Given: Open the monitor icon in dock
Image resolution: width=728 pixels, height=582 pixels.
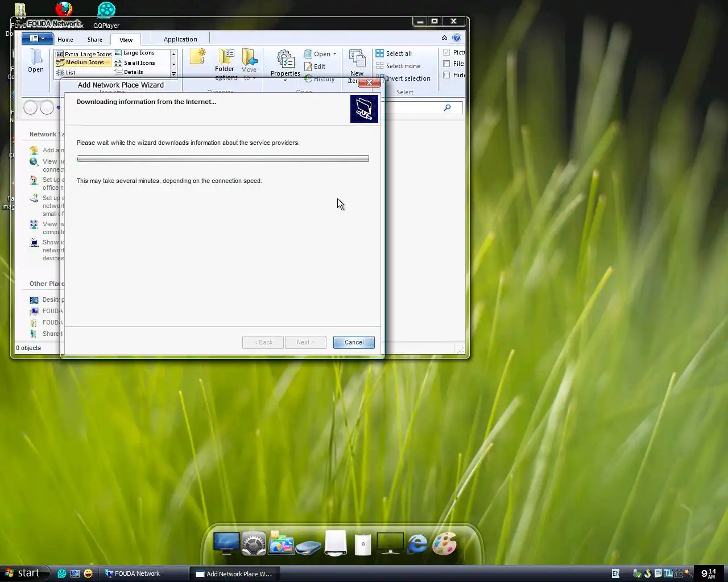Looking at the screenshot, I should click(x=226, y=543).
